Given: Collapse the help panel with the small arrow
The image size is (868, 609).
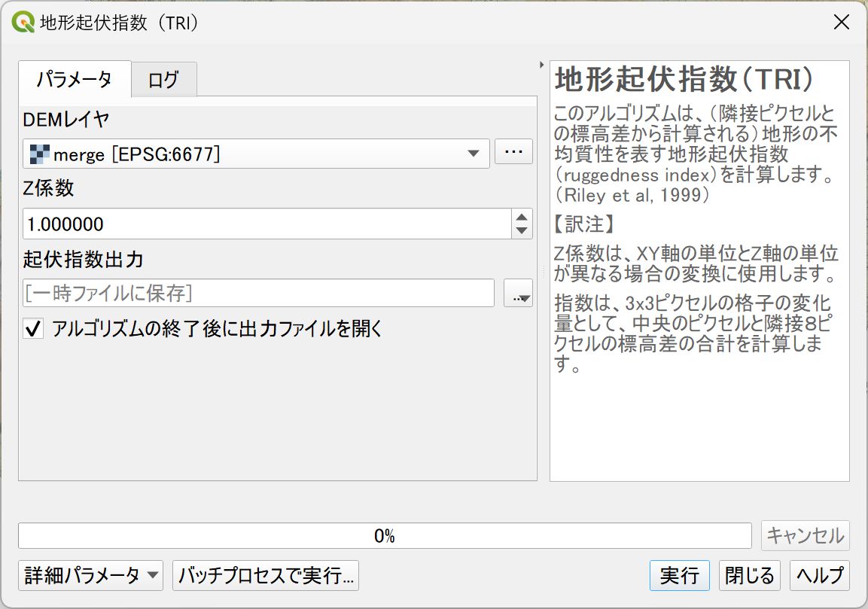Looking at the screenshot, I should pos(541,65).
